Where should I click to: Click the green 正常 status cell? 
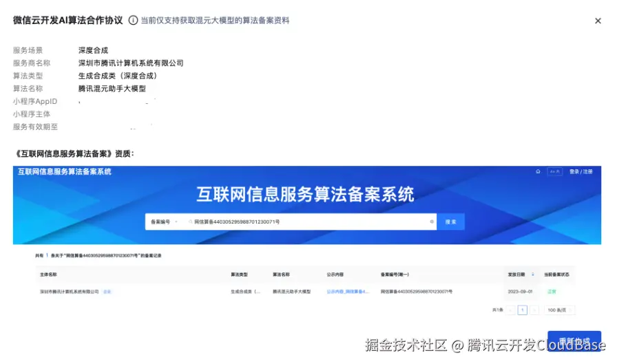(552, 292)
